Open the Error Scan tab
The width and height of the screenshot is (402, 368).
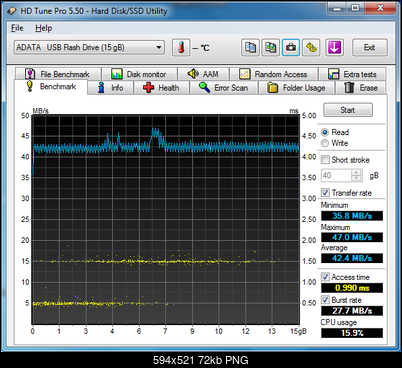(224, 88)
